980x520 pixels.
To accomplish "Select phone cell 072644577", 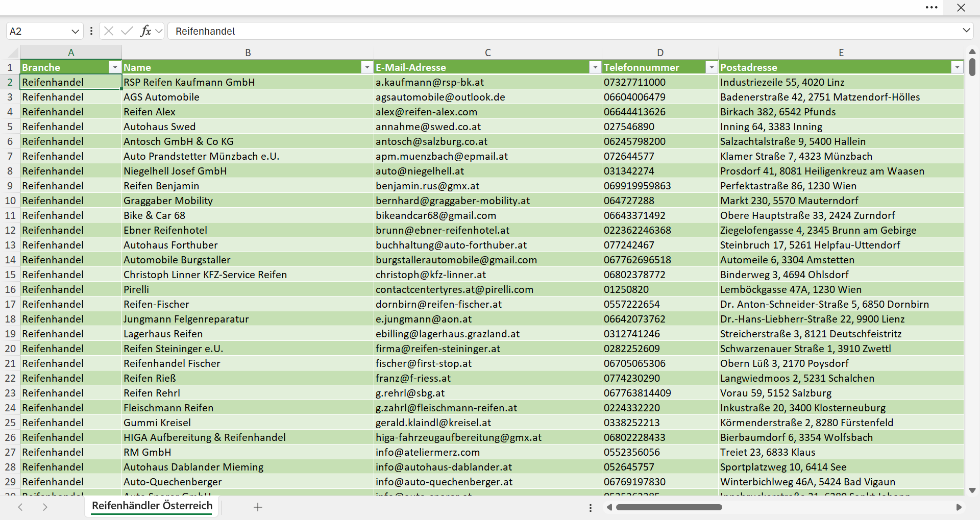I will click(660, 156).
